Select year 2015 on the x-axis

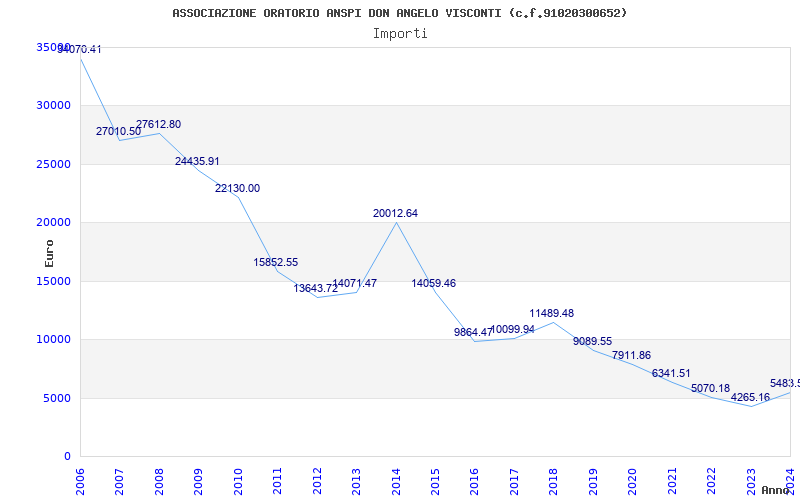click(x=435, y=481)
